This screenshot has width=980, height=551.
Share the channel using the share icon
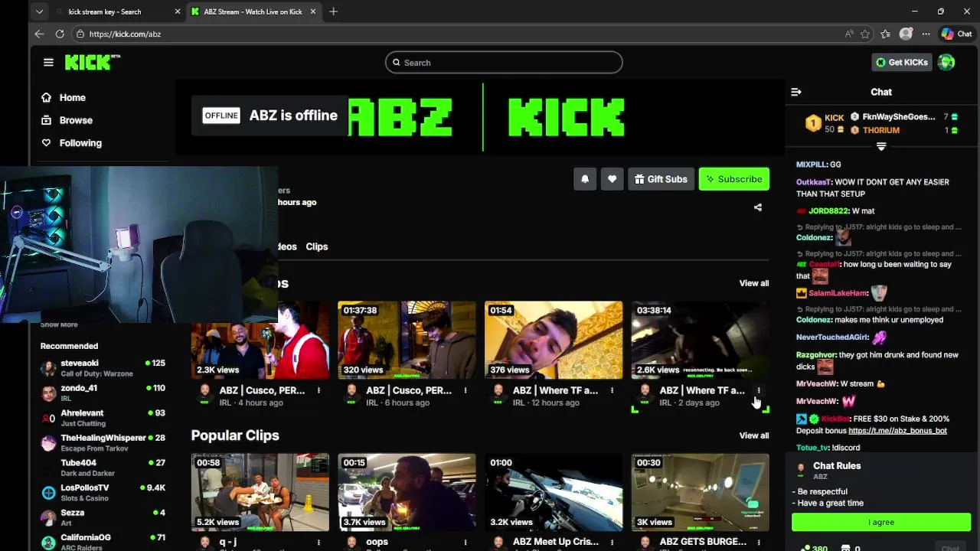(758, 207)
